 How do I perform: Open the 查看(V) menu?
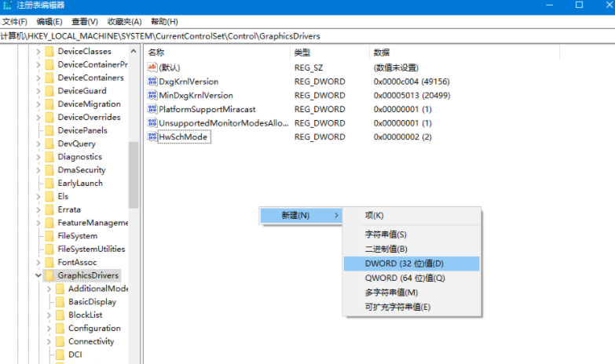point(85,21)
